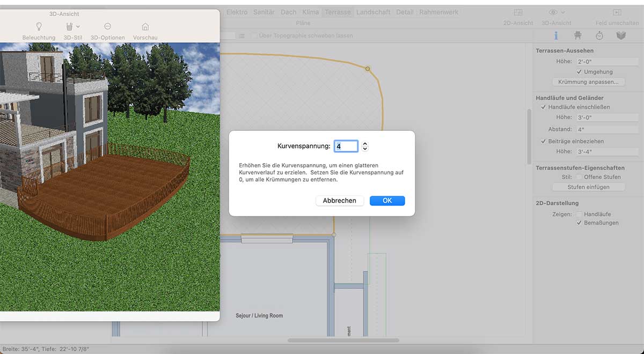Click the Vorschau house icon
This screenshot has height=354, width=644.
pos(145,27)
